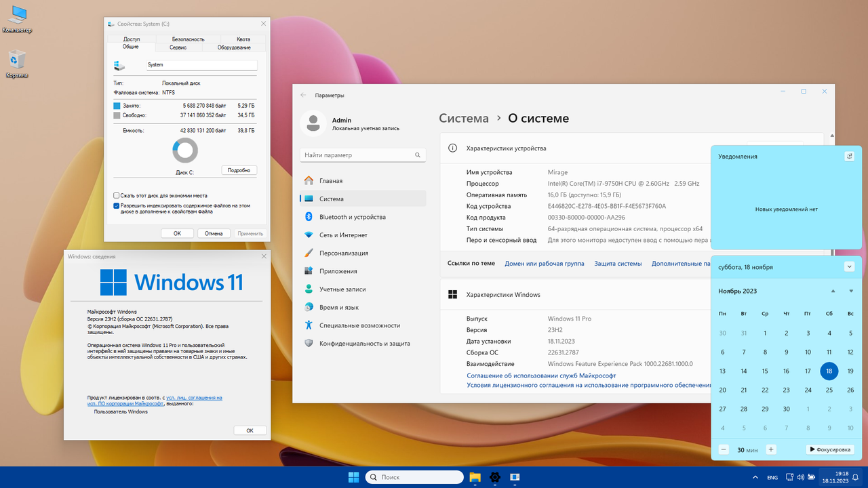Screen dimensions: 868x488
Task: Click ENG language indicator
Action: click(772, 478)
